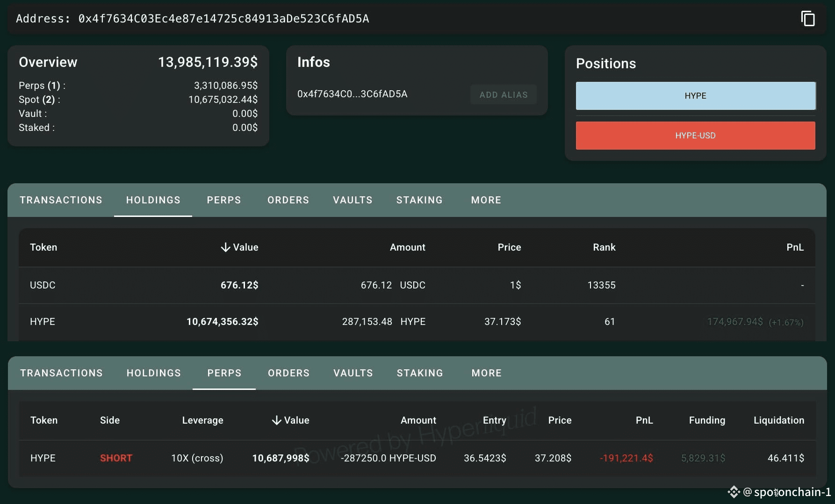Click the Overview total 13,985,119.39$
835x504 pixels.
(x=208, y=62)
